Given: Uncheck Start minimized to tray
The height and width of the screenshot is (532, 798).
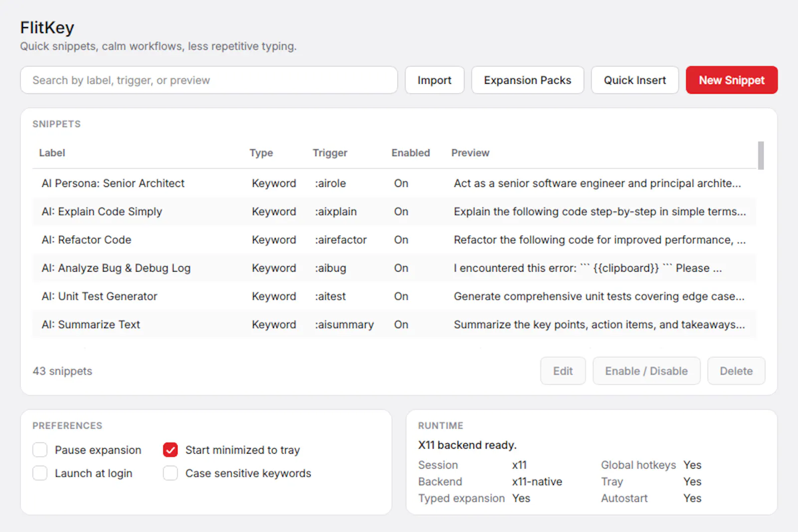Looking at the screenshot, I should point(171,450).
